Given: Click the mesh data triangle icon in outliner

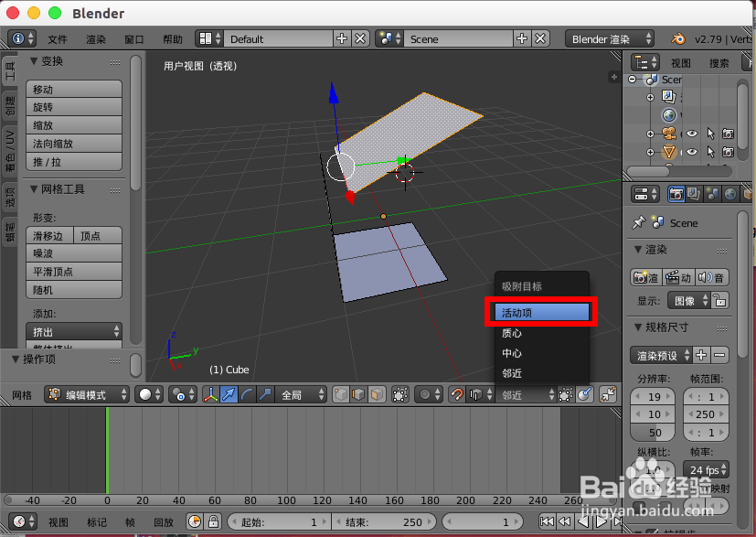Looking at the screenshot, I should (668, 152).
